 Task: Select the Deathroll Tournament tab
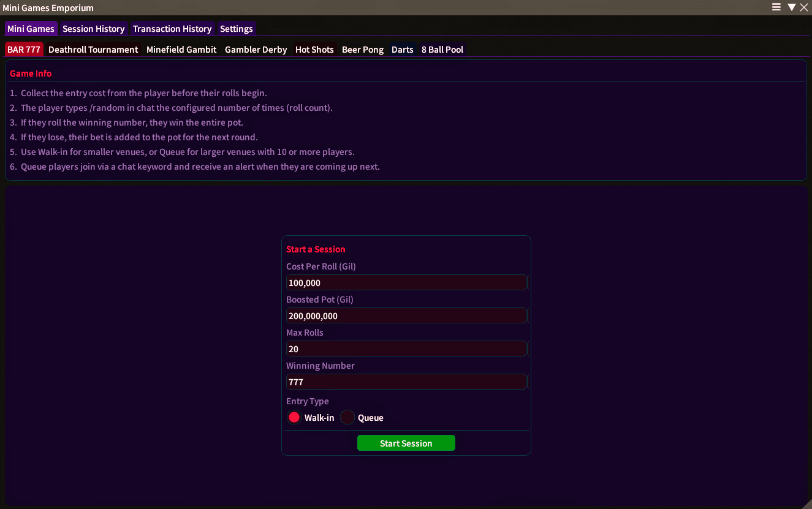point(93,50)
